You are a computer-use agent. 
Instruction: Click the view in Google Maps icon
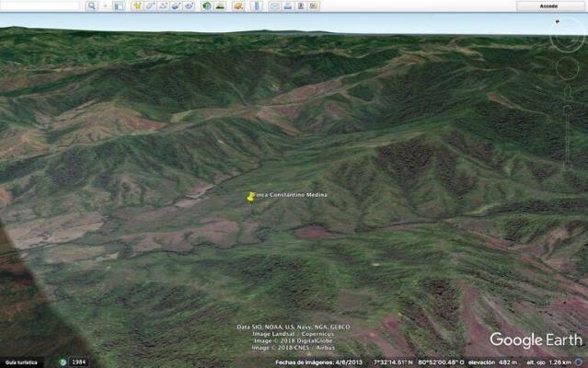[x=313, y=6]
